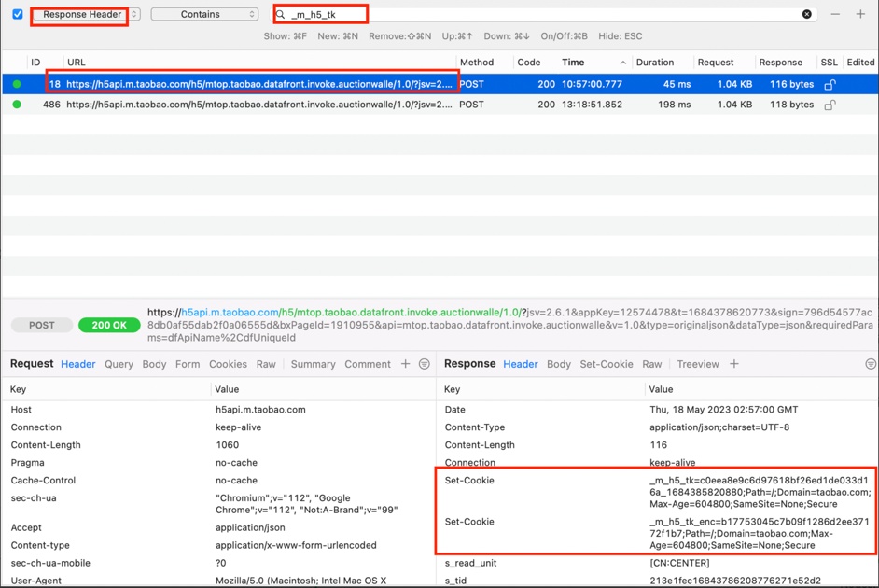
Task: Click the Edited column header
Action: [x=860, y=63]
